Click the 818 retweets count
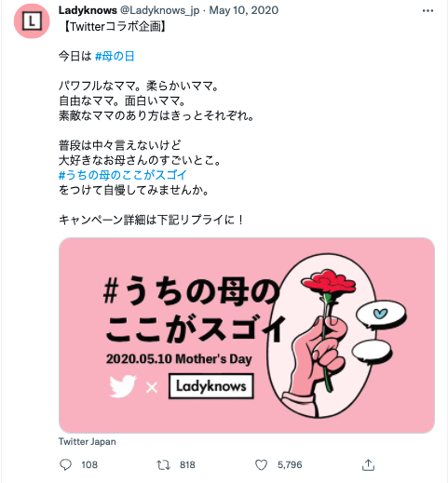 click(187, 464)
